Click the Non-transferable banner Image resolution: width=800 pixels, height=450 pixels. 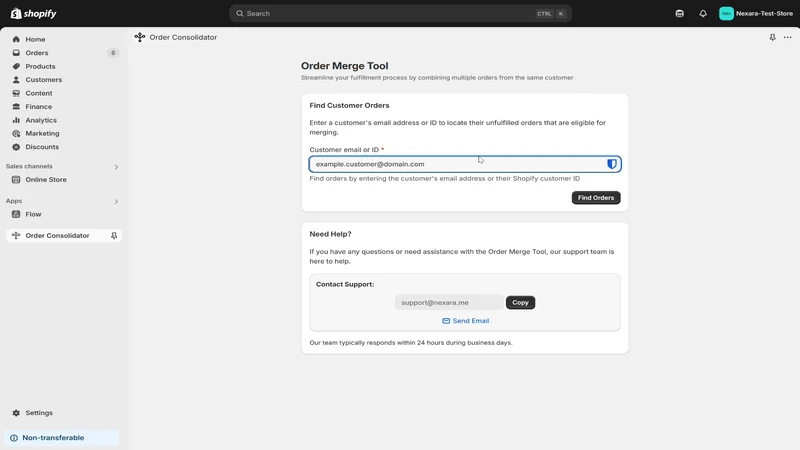click(x=62, y=438)
